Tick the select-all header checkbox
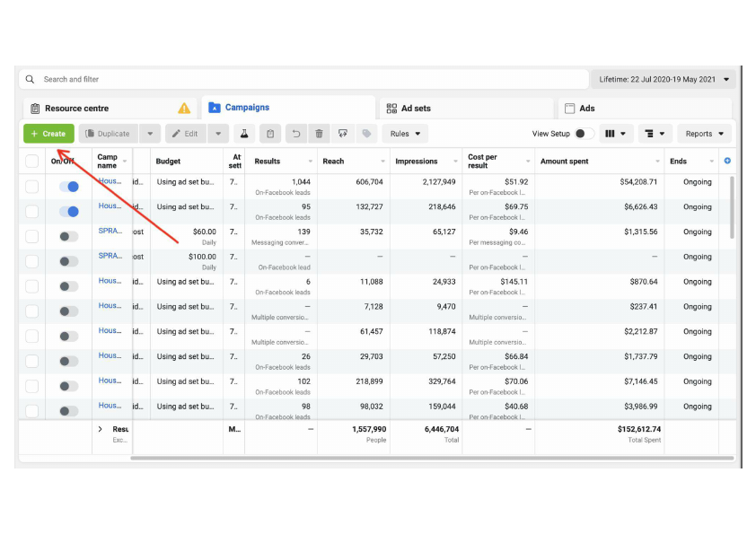This screenshot has width=756, height=534. coord(31,161)
